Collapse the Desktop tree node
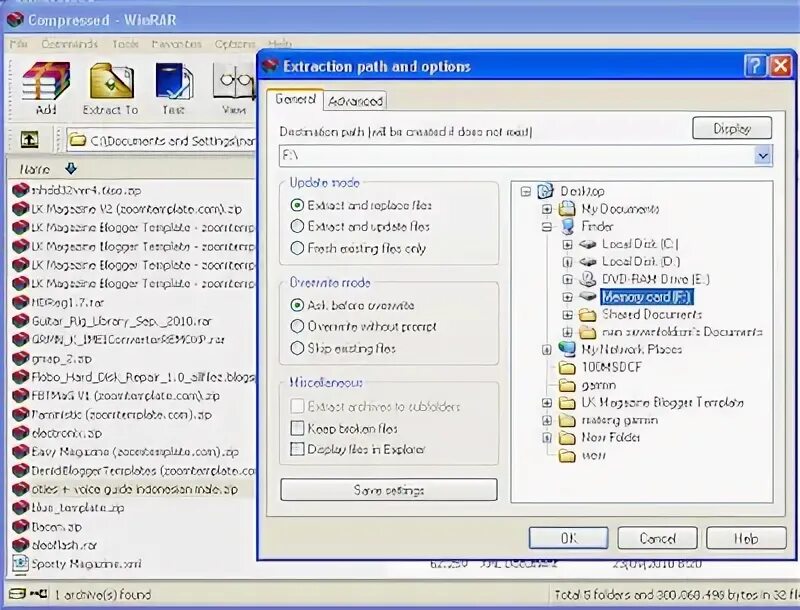 click(x=526, y=192)
